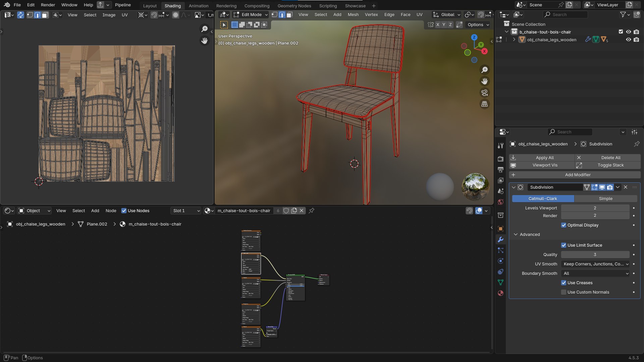This screenshot has width=644, height=362.
Task: Open the Physics properties tab
Action: (500, 261)
